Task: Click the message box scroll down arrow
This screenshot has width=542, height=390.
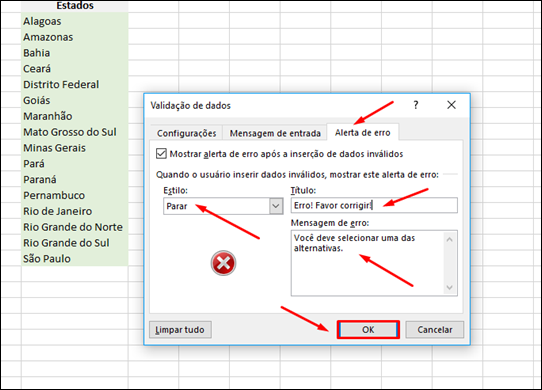Action: click(449, 287)
